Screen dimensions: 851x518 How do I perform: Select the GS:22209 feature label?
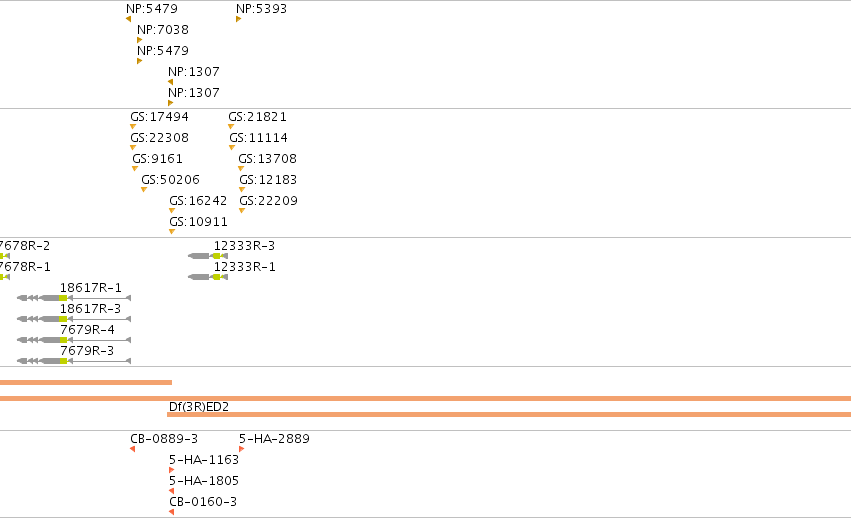point(269,201)
